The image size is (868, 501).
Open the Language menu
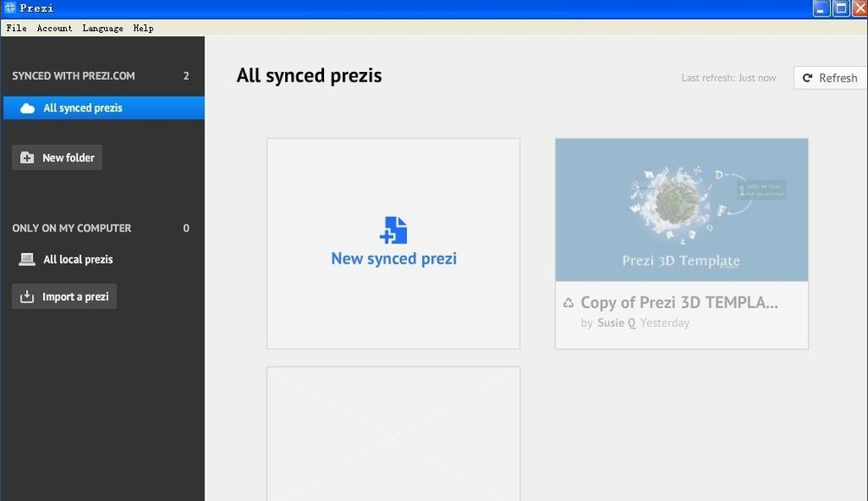[x=102, y=28]
